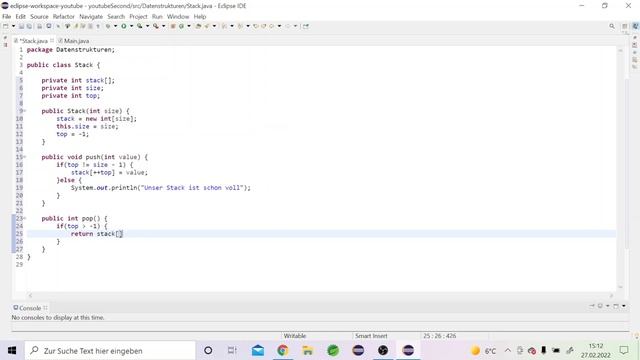Click the New file toolbar icon
The width and height of the screenshot is (640, 360).
tap(5, 26)
